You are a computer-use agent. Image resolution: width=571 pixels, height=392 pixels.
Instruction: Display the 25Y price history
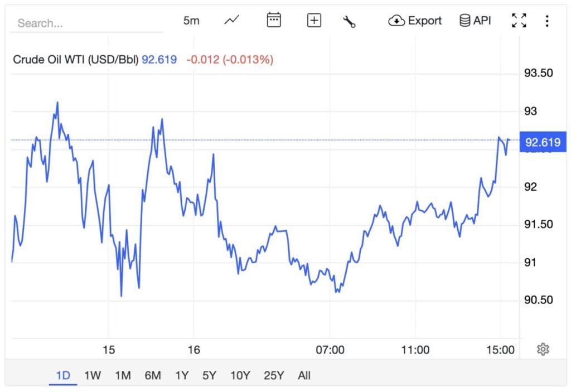pos(273,375)
